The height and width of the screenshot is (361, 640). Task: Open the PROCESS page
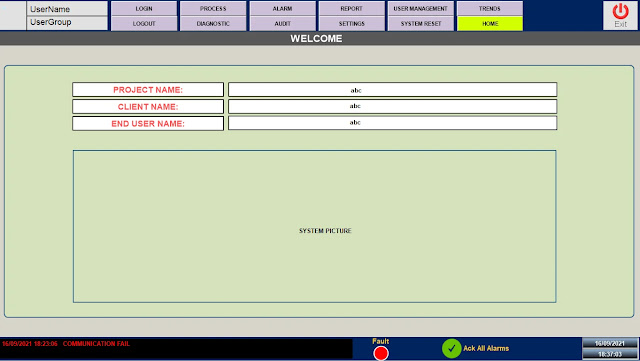[213, 9]
